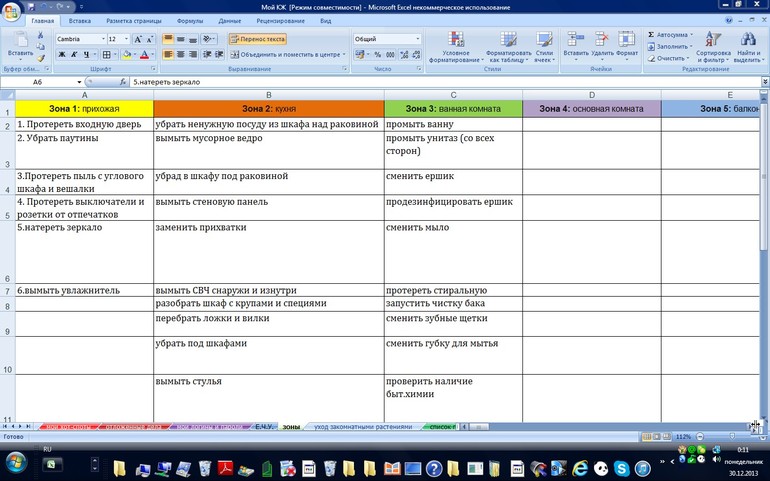Screen dimensions: 770x481
Task: Click the Format Painter brush icon
Action: (x=40, y=59)
